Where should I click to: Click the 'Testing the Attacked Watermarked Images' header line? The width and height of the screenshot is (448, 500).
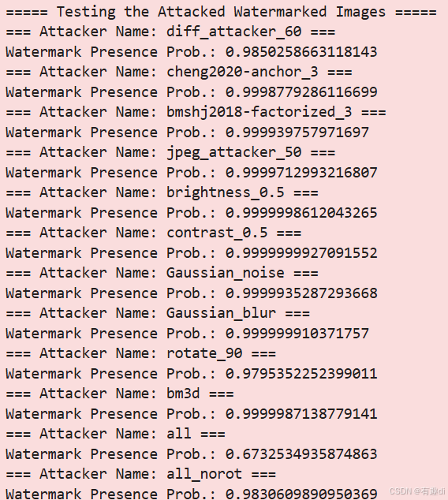point(221,12)
